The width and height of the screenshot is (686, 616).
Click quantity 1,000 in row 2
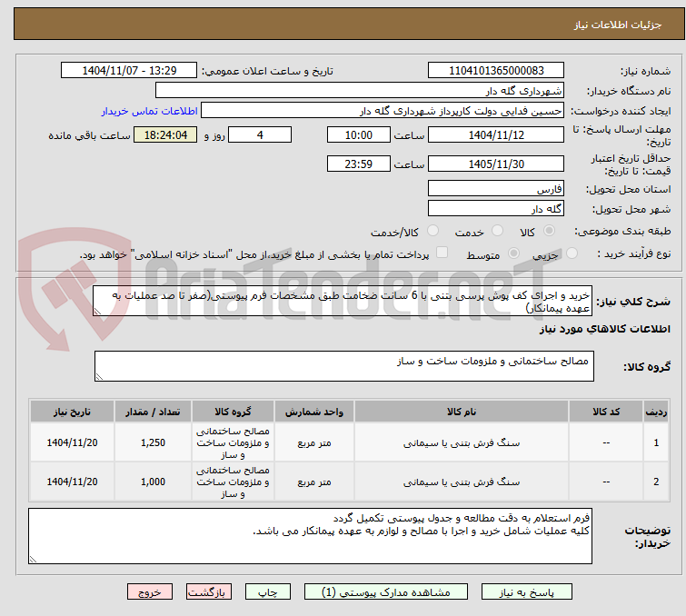(x=153, y=482)
